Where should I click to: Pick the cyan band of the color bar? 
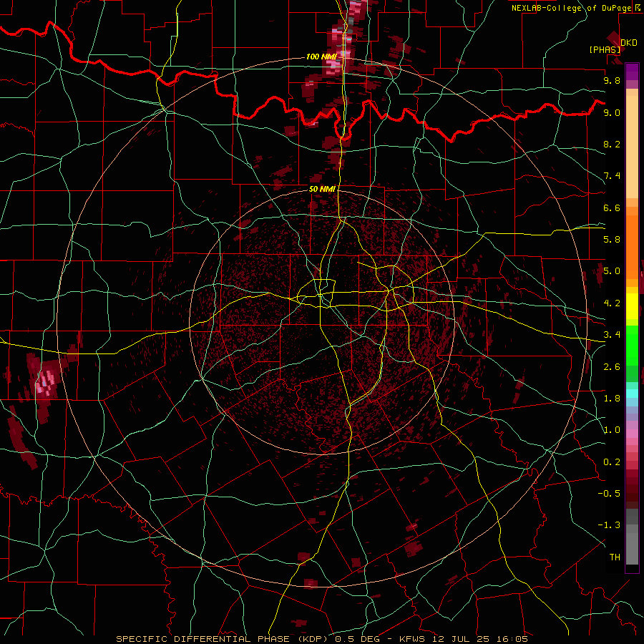(632, 394)
